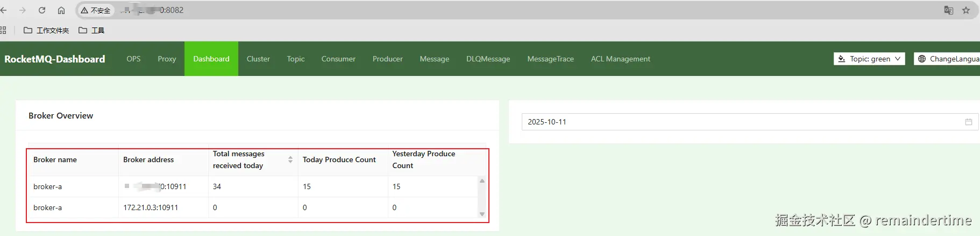Go to the MessageTrace tab

550,59
